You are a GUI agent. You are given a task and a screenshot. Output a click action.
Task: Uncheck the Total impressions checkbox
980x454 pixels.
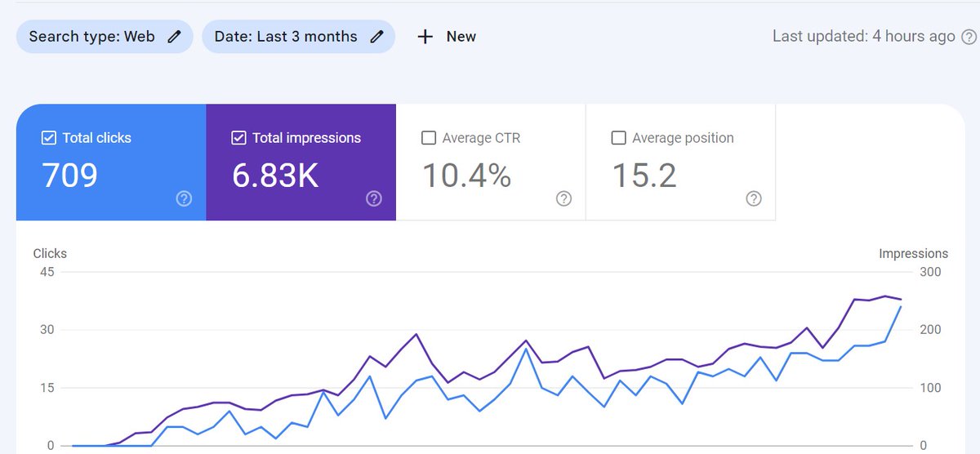click(238, 138)
